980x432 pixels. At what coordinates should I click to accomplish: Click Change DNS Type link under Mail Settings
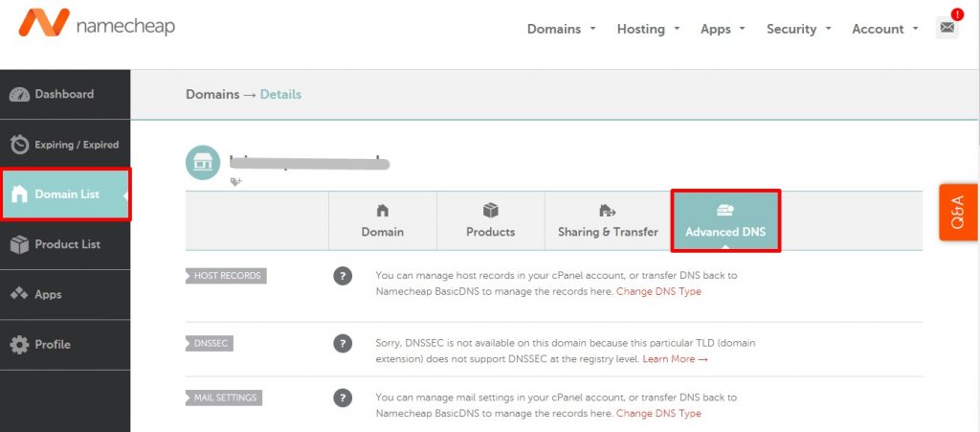pos(658,413)
